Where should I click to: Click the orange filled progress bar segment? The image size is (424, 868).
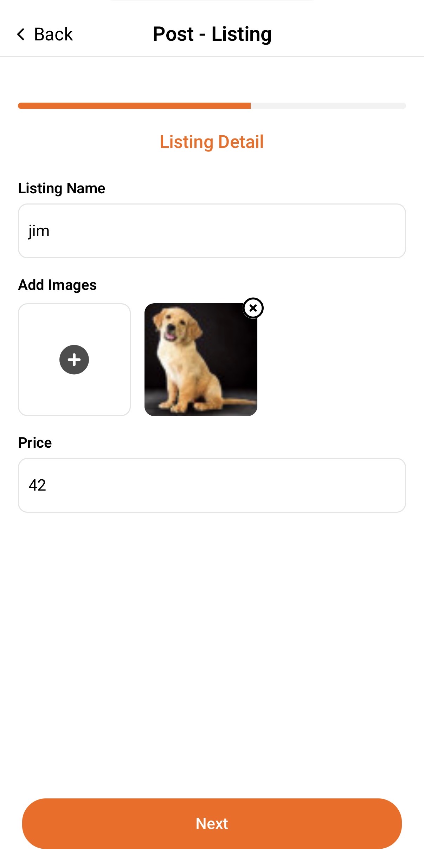pyautogui.click(x=134, y=106)
